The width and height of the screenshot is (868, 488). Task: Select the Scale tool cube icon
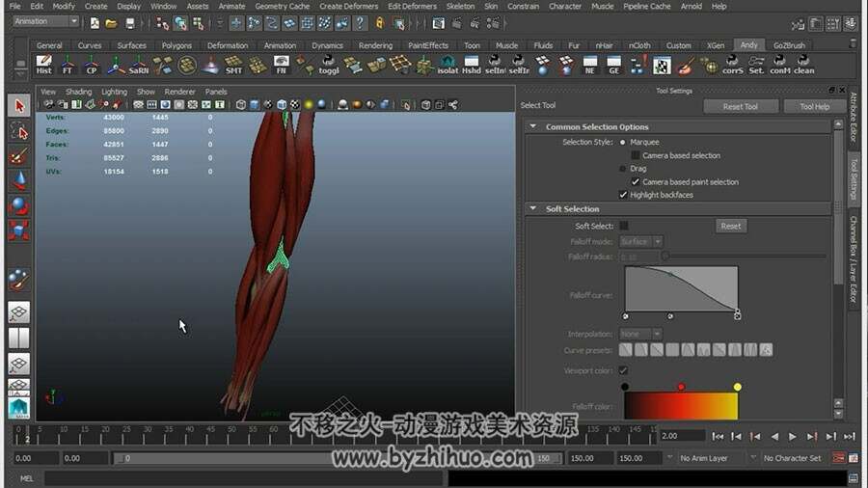point(19,230)
